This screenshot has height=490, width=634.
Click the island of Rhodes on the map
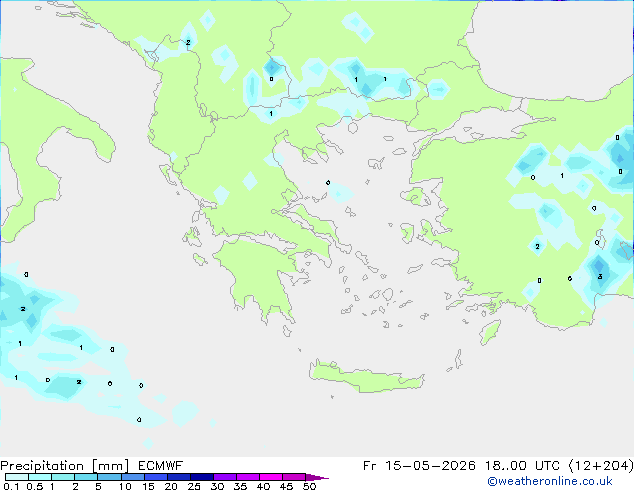tap(490, 332)
